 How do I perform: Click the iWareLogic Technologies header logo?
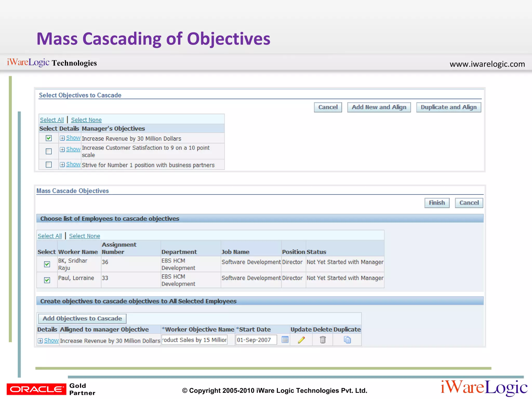pos(52,63)
